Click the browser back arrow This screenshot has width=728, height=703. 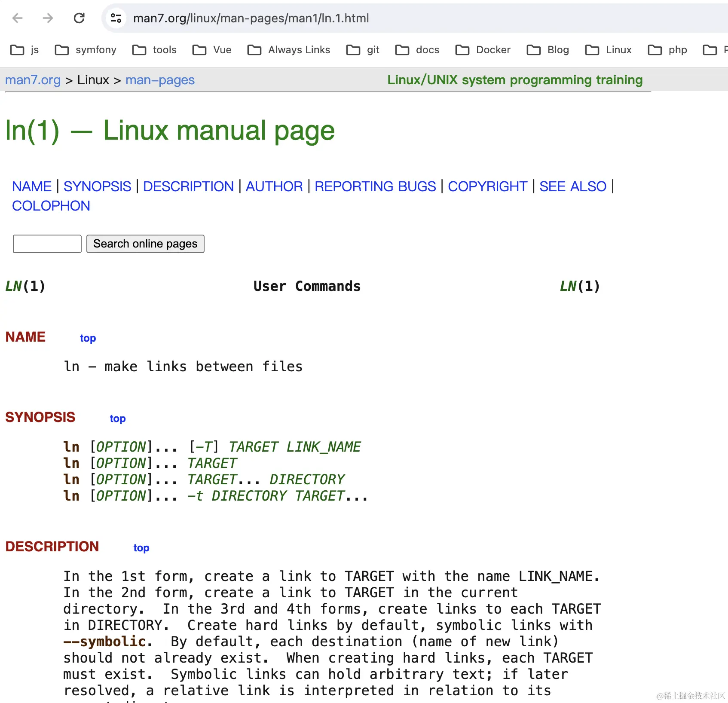pyautogui.click(x=18, y=18)
